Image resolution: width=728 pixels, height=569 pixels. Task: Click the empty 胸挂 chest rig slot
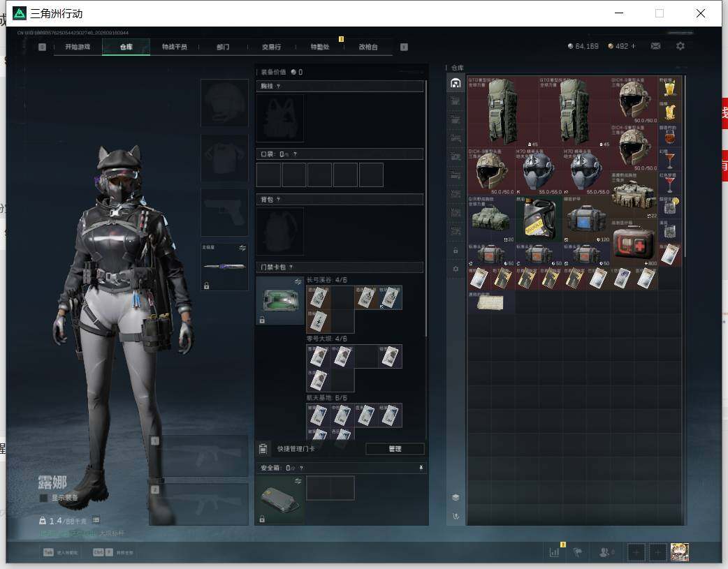[x=280, y=119]
